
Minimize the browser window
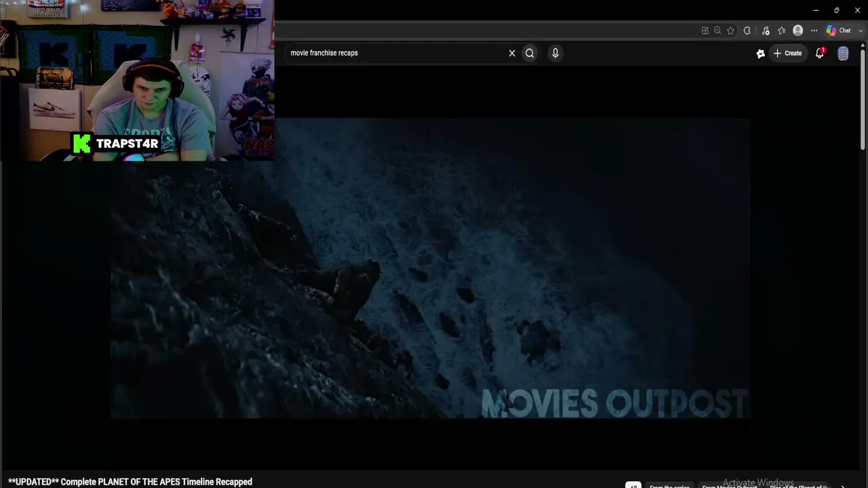(x=816, y=10)
